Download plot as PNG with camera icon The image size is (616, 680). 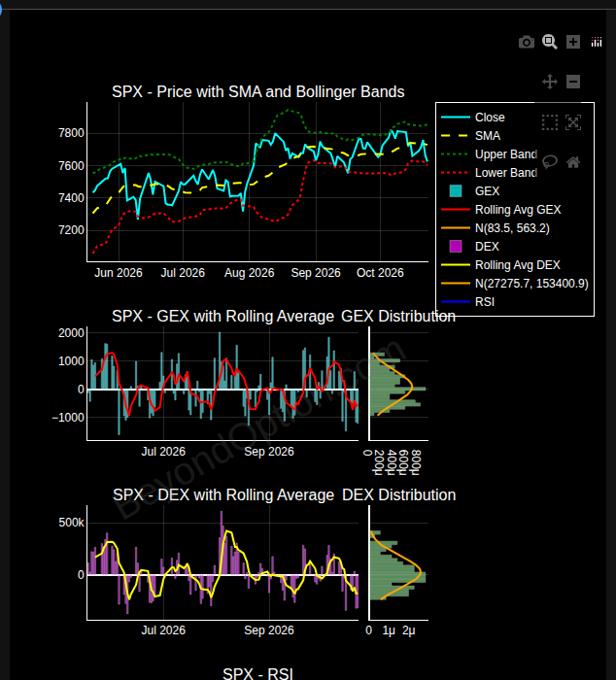[527, 42]
